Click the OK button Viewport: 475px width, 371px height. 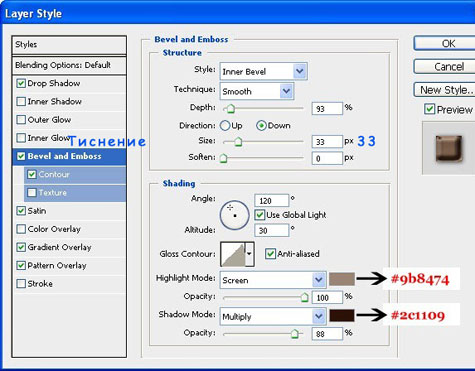[445, 44]
